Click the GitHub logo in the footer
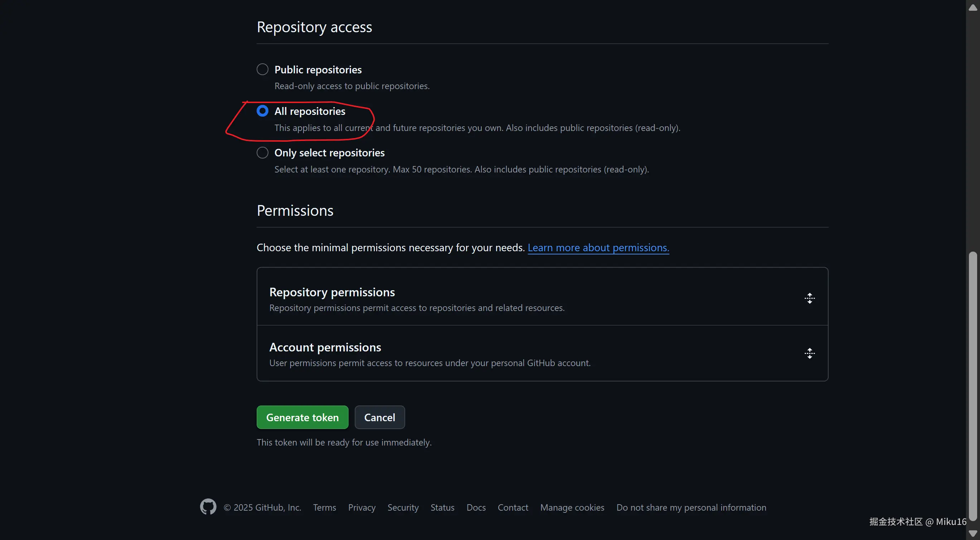Image resolution: width=980 pixels, height=540 pixels. [x=208, y=507]
